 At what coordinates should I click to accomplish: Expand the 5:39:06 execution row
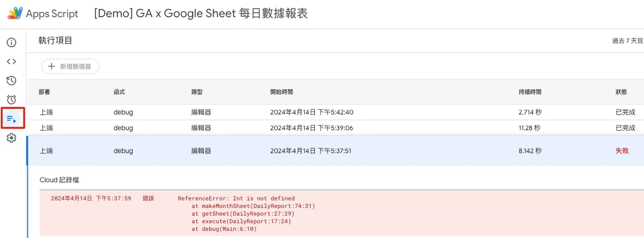(311, 128)
